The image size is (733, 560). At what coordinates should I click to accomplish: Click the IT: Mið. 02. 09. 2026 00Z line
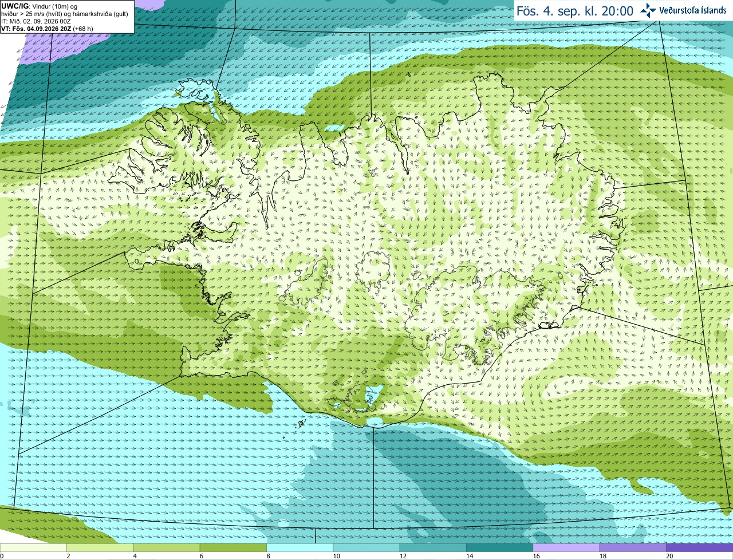coord(36,21)
